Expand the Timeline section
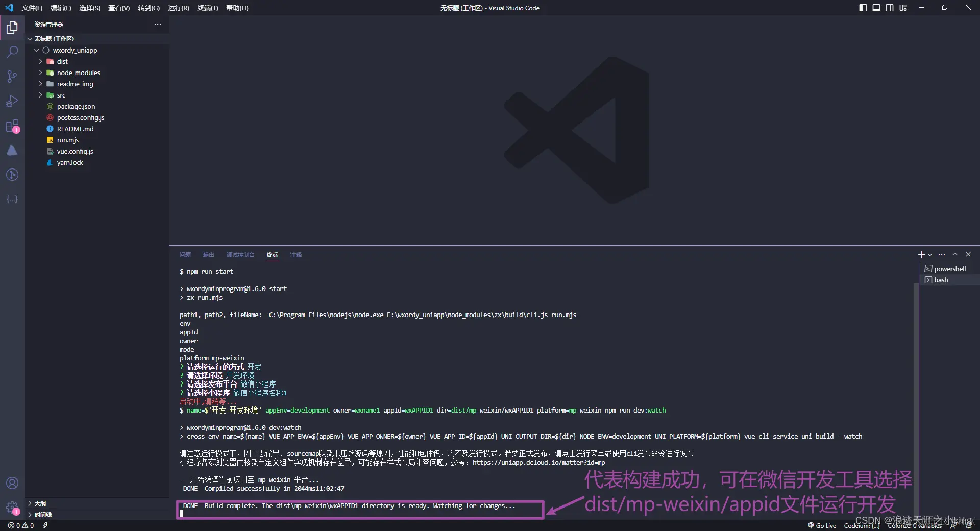Viewport: 980px width, 531px height. (97, 515)
